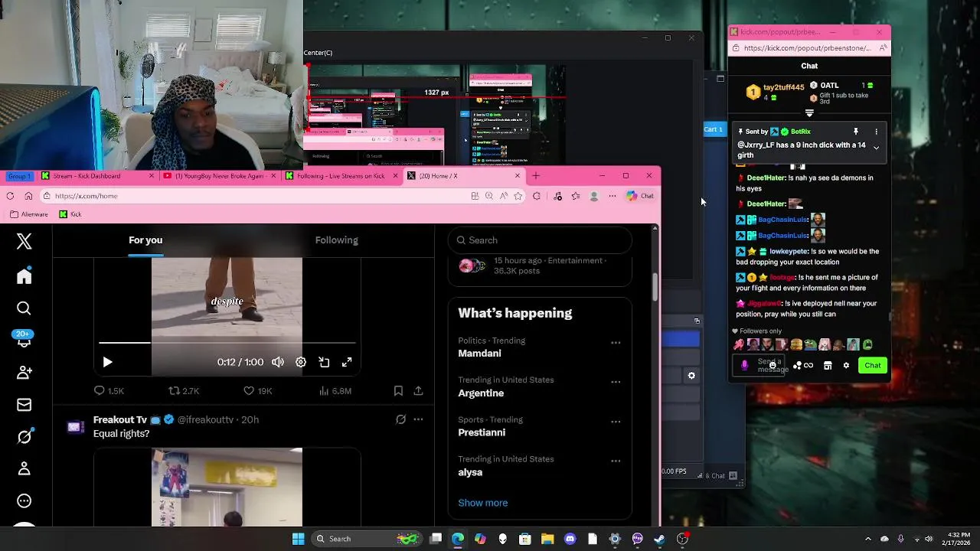
Task: Like the video post with 19K likes
Action: point(257,391)
